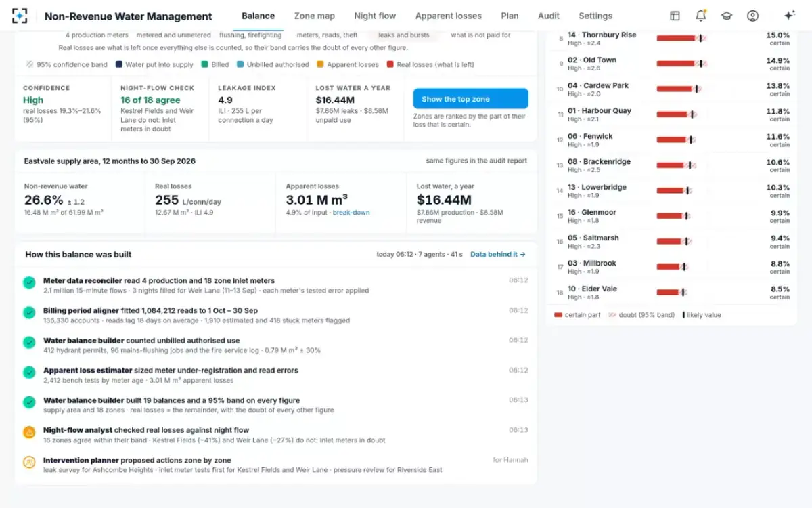Click the '15.0%' value for Thornbury Rise
Image resolution: width=812 pixels, height=508 pixels.
pos(777,35)
